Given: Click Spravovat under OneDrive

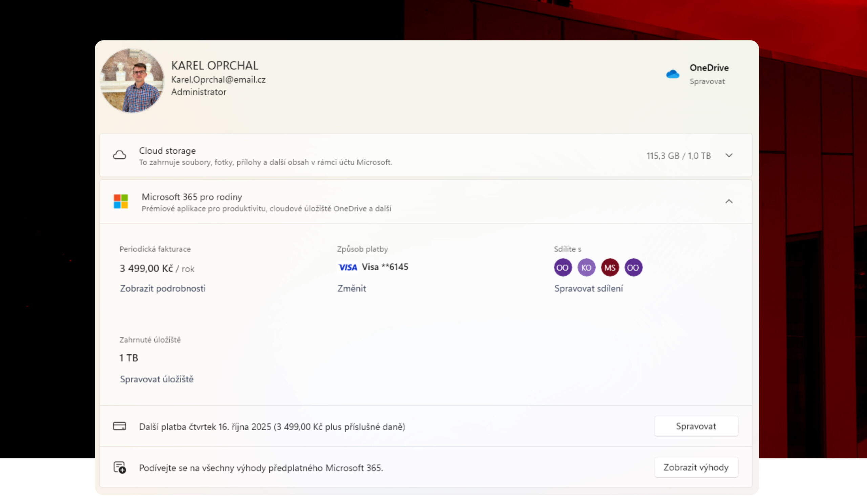Looking at the screenshot, I should 707,82.
